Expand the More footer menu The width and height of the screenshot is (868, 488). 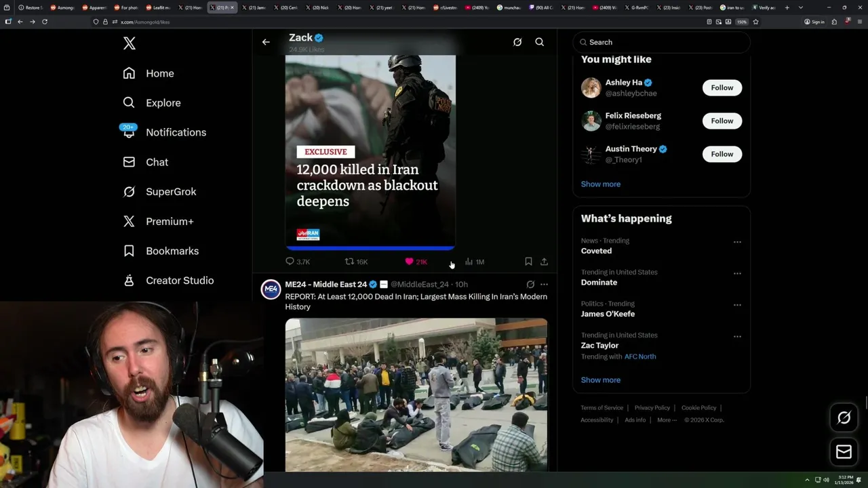(667, 420)
